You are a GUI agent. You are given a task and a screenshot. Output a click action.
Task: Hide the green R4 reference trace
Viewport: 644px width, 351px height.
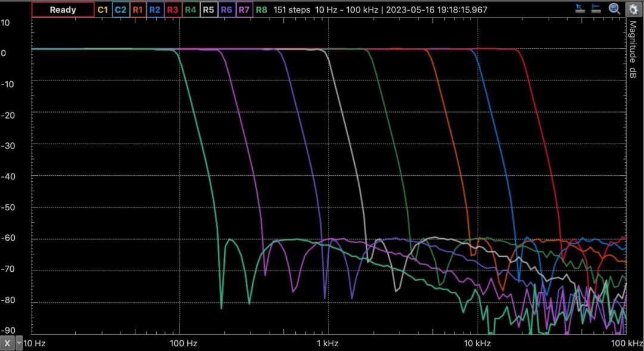click(x=191, y=10)
